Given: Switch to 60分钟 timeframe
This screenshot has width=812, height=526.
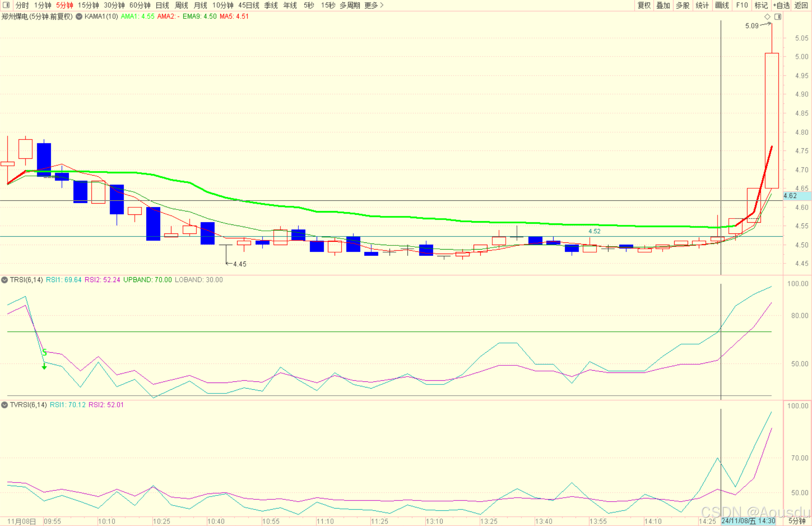Looking at the screenshot, I should pyautogui.click(x=140, y=5).
